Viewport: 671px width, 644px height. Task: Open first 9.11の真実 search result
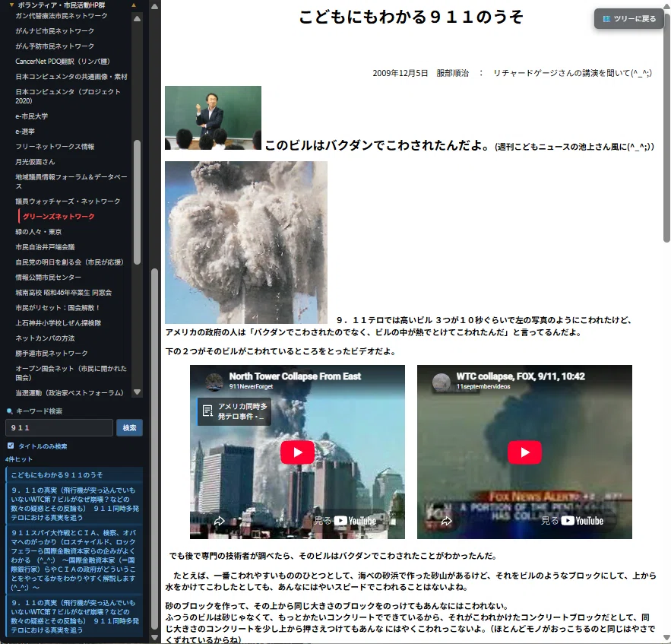tap(74, 504)
